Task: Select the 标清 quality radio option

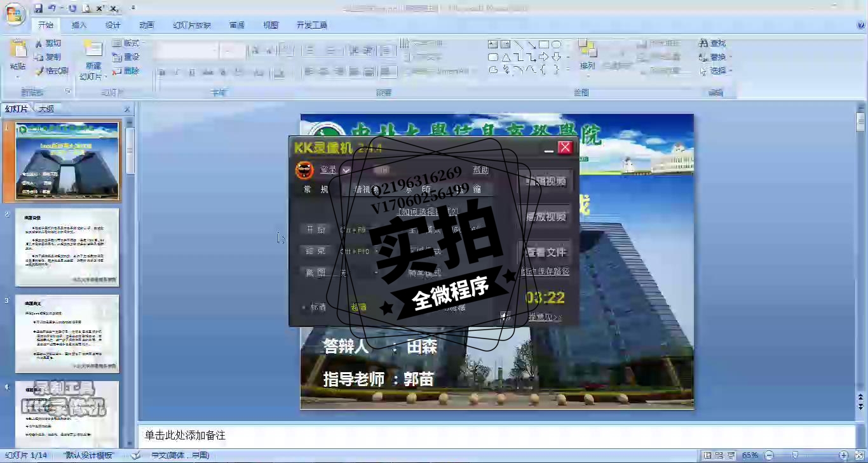Action: click(314, 307)
